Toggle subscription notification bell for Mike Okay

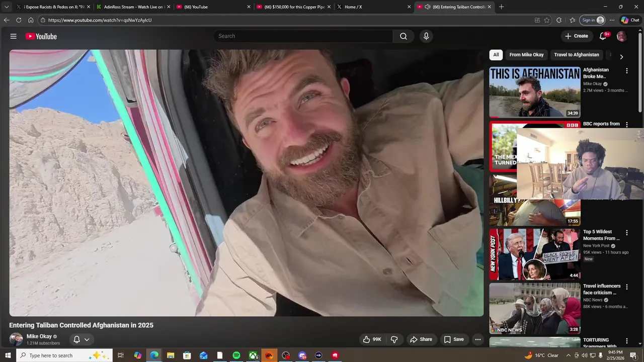pos(77,339)
